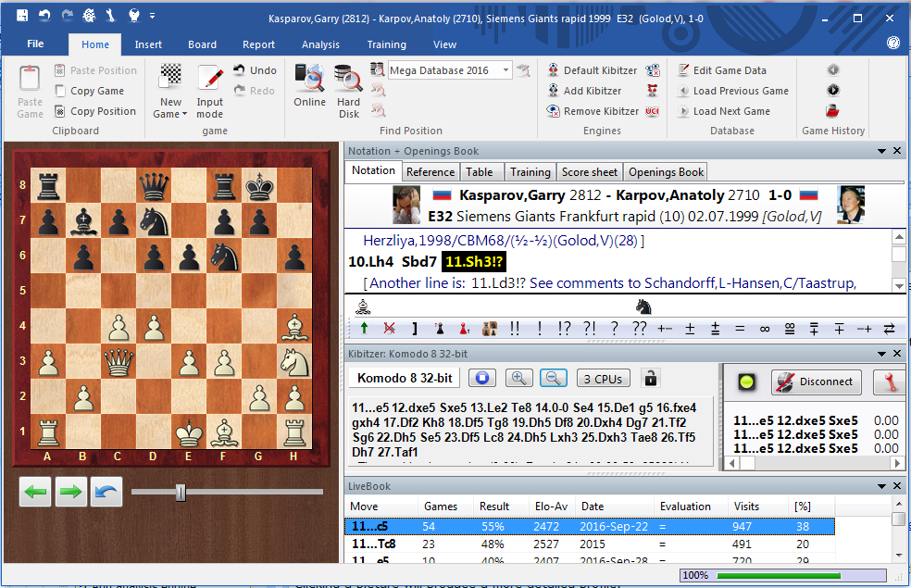Start a New Game from the ribbon
The image size is (911, 588).
click(170, 91)
